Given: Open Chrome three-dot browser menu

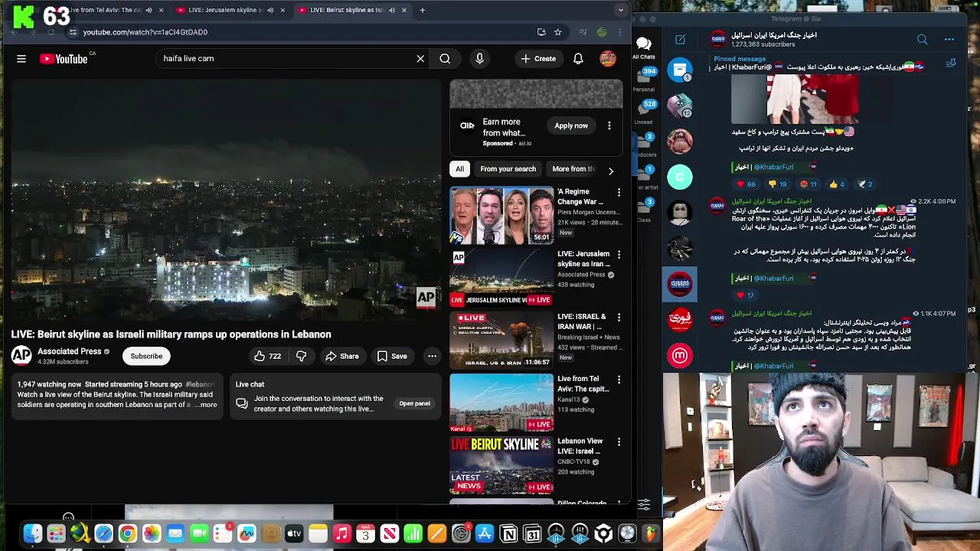Looking at the screenshot, I should pyautogui.click(x=619, y=32).
